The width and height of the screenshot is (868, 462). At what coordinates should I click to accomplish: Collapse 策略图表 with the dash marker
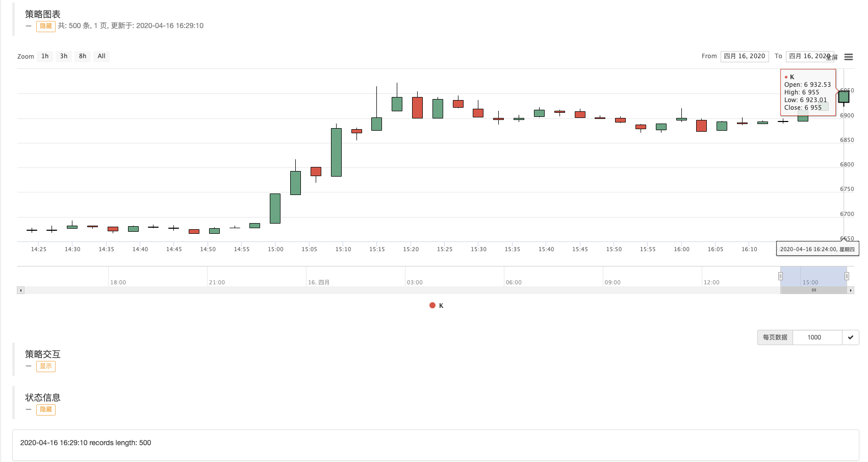tap(29, 26)
